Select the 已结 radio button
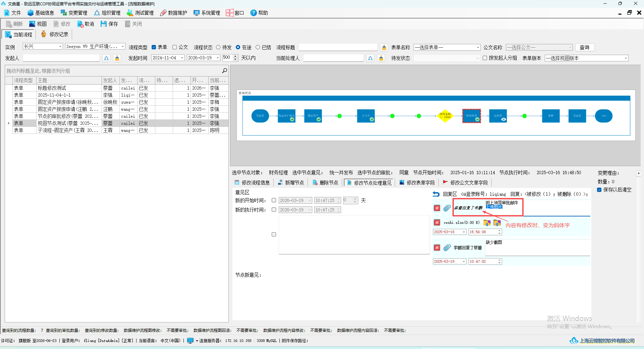 258,47
